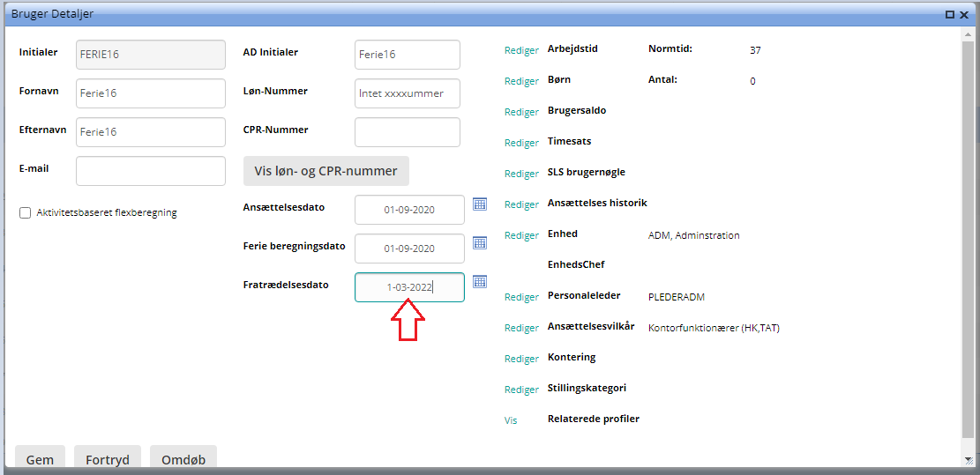
Task: Enable Aktivitetsbaseret flexberegning checkbox
Action: click(26, 212)
